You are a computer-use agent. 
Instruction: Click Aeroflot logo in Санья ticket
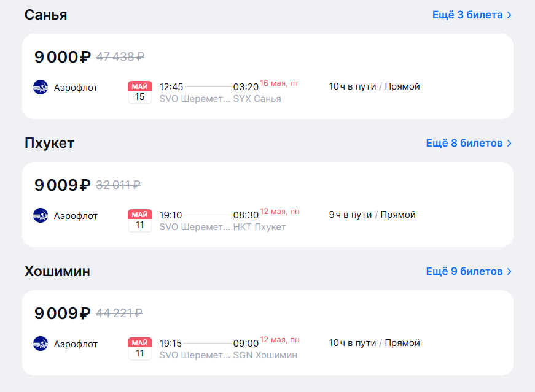(41, 87)
